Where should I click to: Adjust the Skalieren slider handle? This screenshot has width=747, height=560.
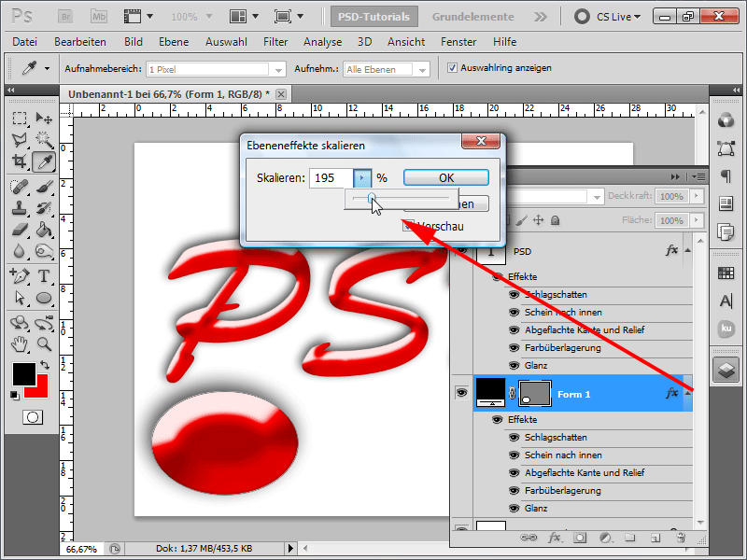[372, 198]
